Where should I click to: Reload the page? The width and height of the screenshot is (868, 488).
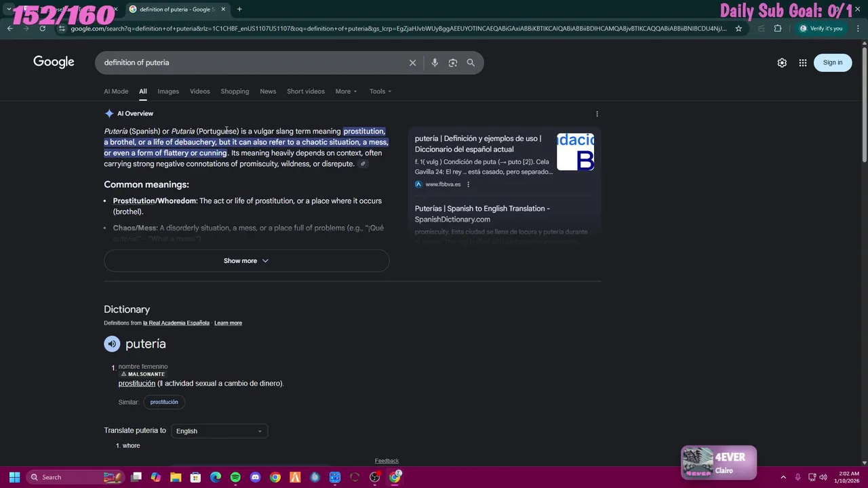point(42,28)
